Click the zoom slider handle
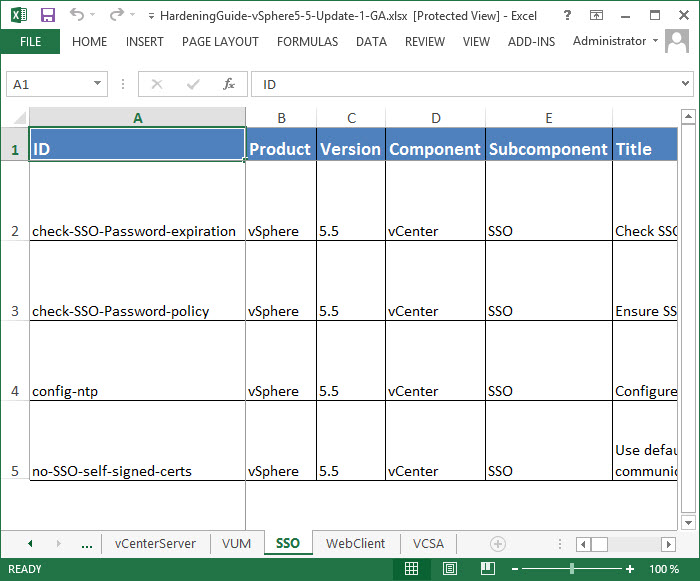This screenshot has width=700, height=581. [572, 568]
